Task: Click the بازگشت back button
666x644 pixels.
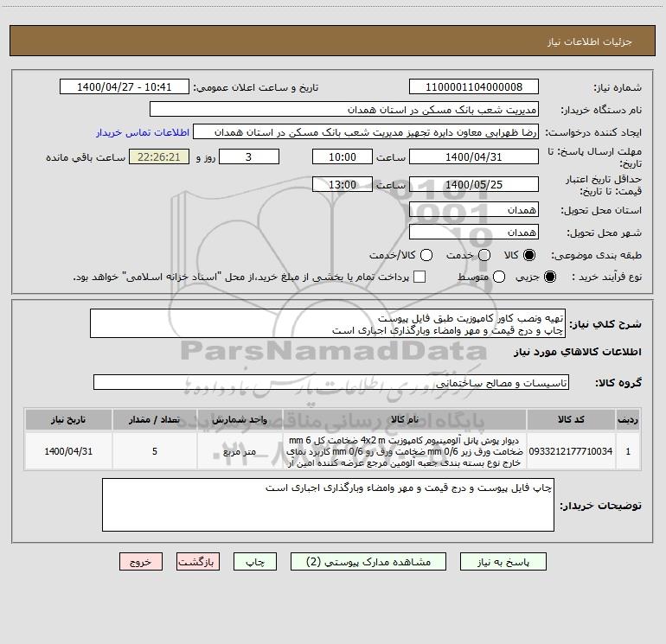Action: [x=198, y=562]
